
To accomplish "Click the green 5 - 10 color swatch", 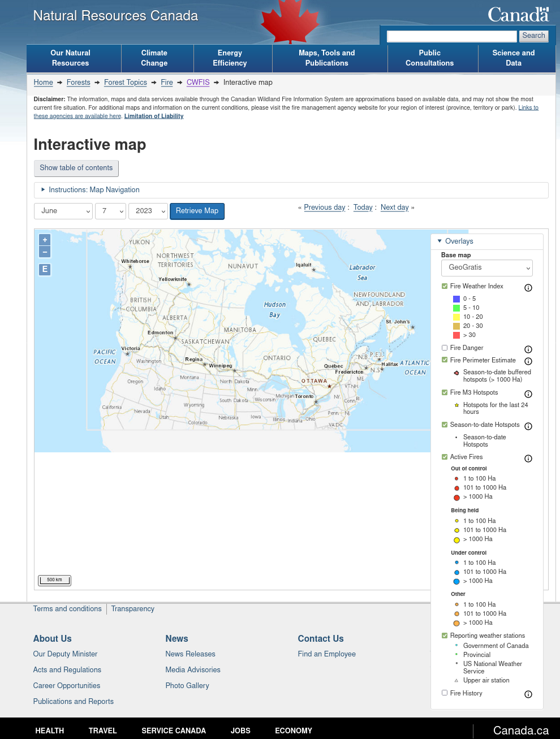I will [x=456, y=308].
